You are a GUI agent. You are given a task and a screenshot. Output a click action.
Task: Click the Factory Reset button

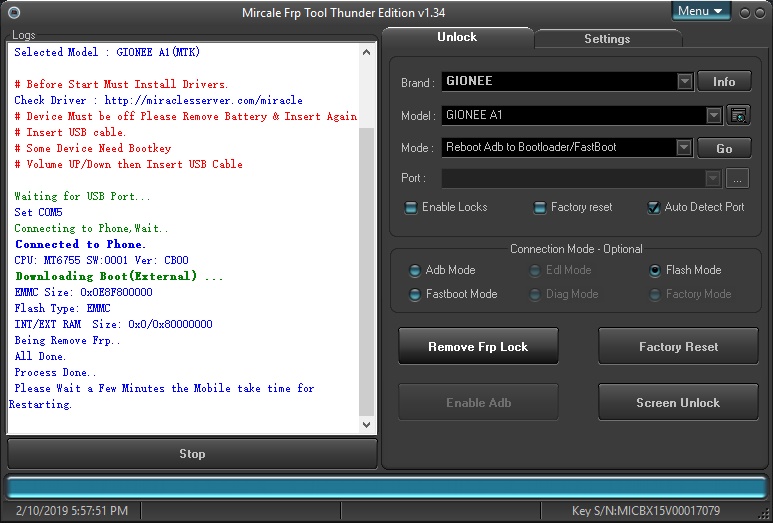pyautogui.click(x=678, y=347)
